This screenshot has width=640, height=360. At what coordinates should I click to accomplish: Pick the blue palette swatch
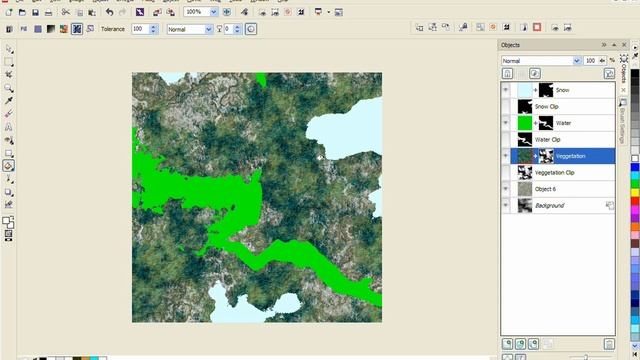635,167
